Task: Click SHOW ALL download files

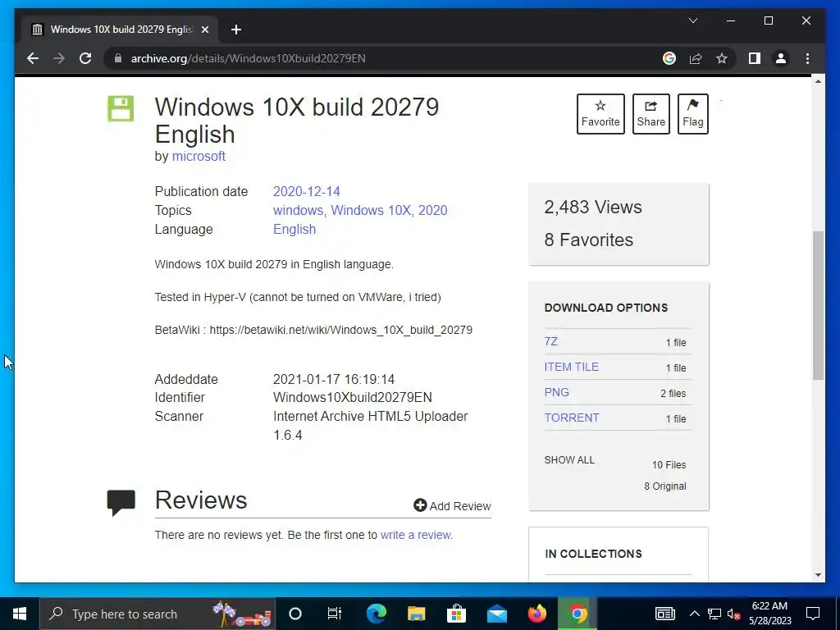Action: point(569,459)
